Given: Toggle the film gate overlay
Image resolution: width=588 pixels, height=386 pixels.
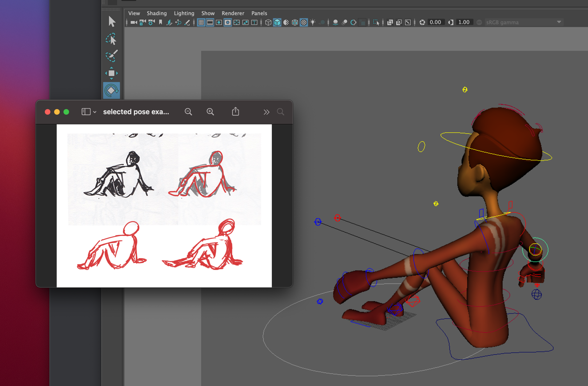Looking at the screenshot, I should [210, 23].
